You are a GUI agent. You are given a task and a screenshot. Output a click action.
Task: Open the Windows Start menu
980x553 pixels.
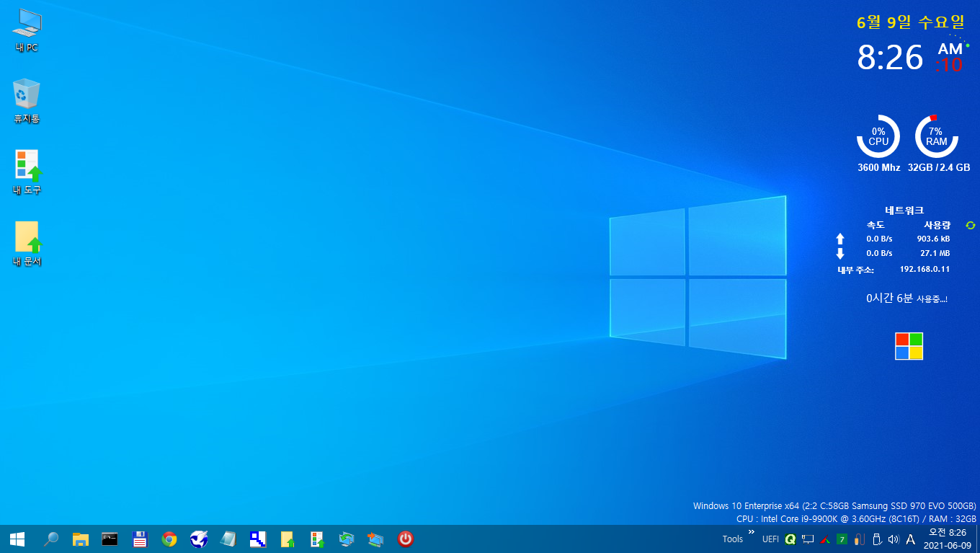(17, 539)
